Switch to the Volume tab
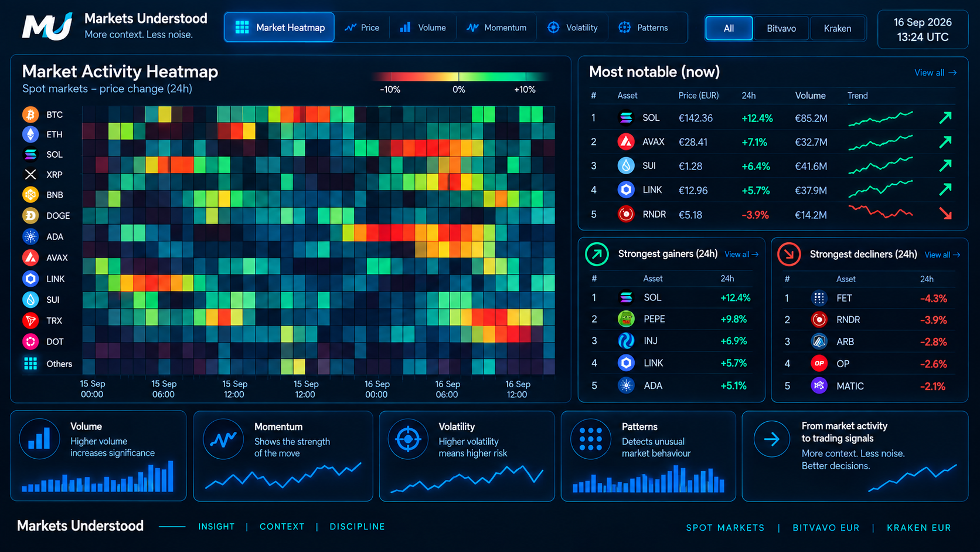The image size is (980, 552). pyautogui.click(x=423, y=28)
